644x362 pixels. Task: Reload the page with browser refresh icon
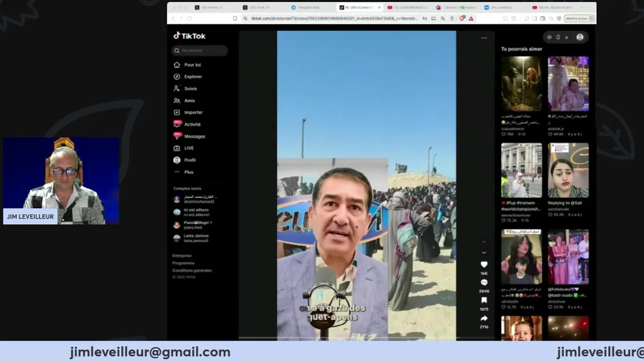pyautogui.click(x=189, y=19)
